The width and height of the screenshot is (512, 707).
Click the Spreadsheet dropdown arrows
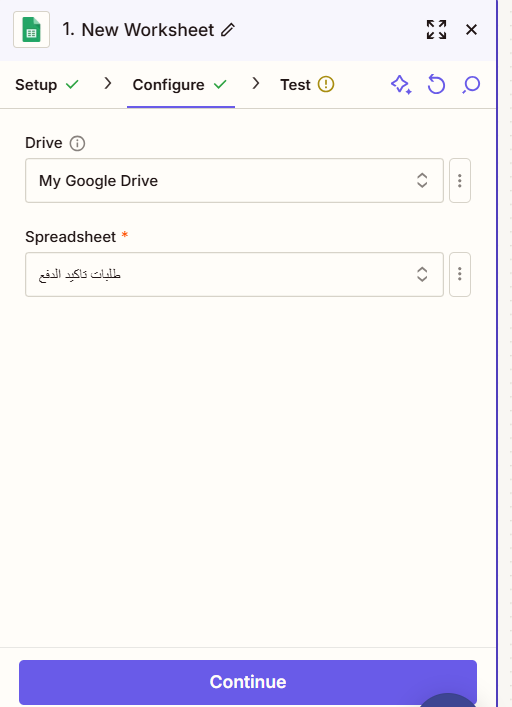click(x=422, y=274)
